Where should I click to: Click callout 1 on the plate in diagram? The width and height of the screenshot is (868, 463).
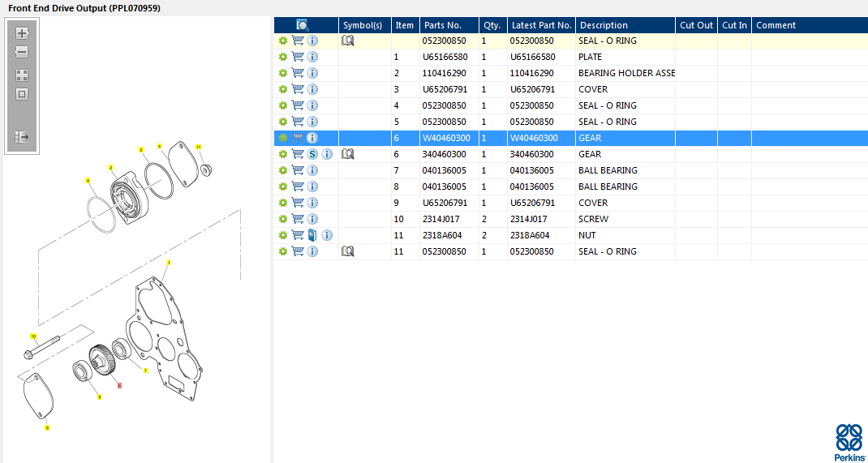[x=169, y=262]
